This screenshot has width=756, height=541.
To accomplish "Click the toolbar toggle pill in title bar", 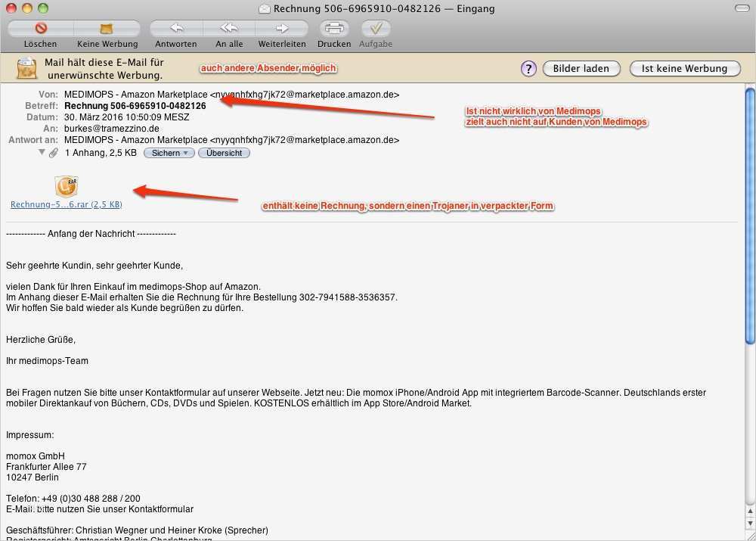I will [x=742, y=8].
